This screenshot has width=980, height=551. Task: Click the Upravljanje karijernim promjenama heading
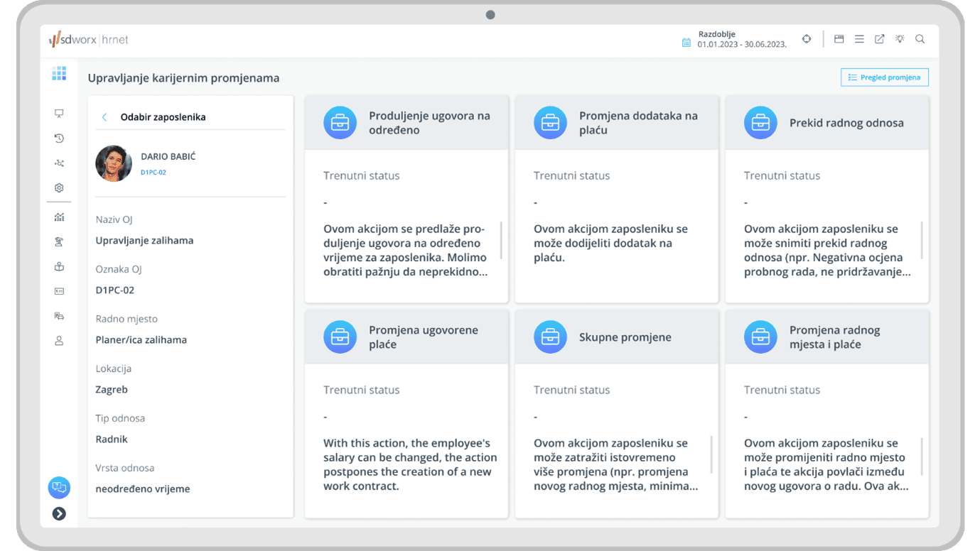[x=183, y=78]
